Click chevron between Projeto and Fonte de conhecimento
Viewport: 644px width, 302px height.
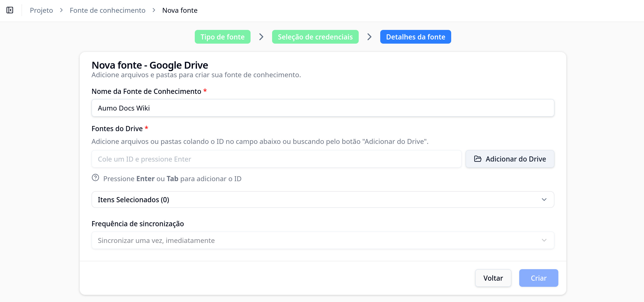[61, 10]
